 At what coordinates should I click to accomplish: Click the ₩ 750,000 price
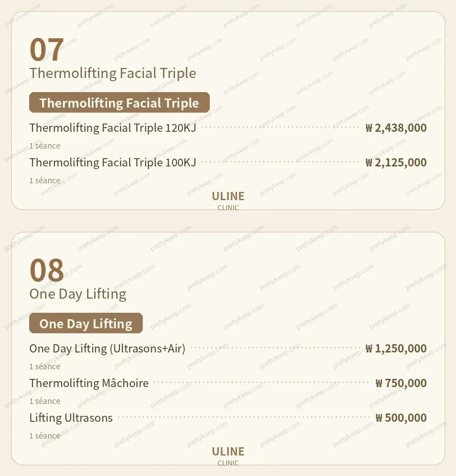click(x=401, y=383)
